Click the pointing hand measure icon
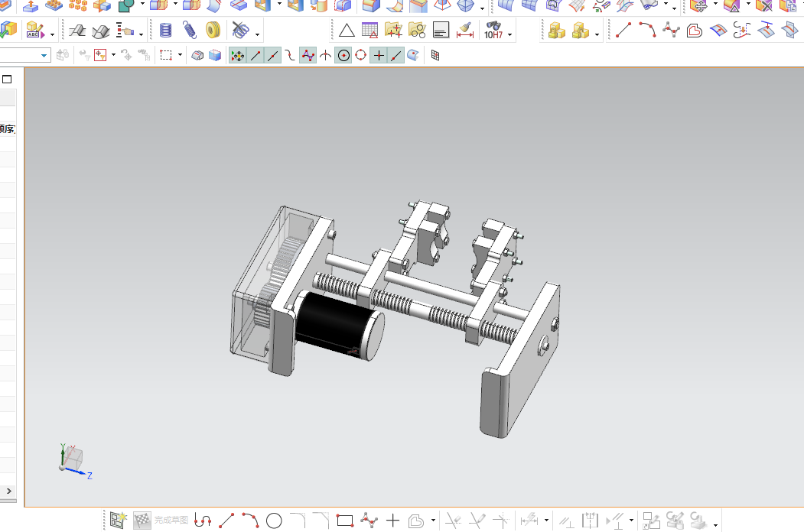The image size is (804, 532). [125, 31]
